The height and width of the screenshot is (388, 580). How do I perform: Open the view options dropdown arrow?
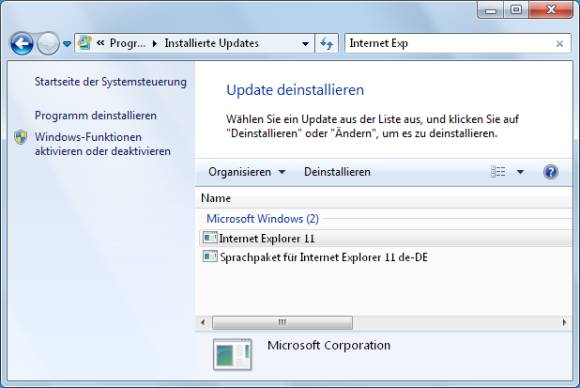pos(520,172)
